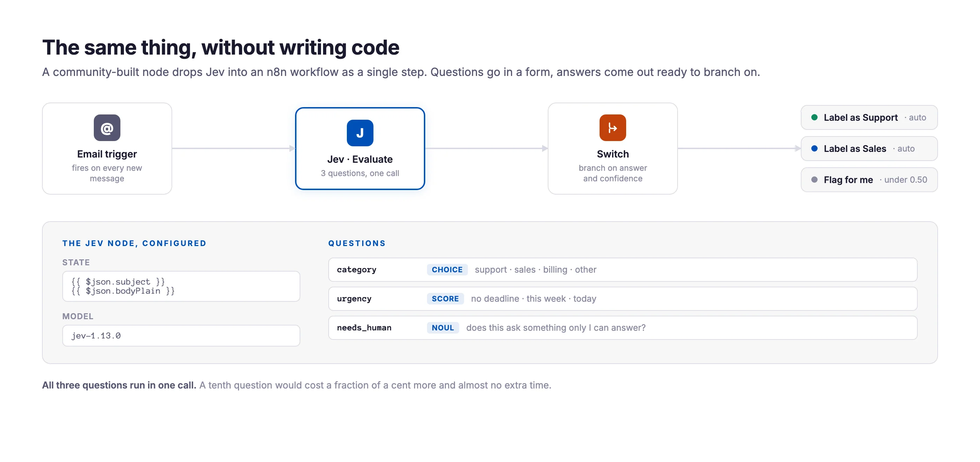Select the Switch node card
Viewport: 980px width, 462px height.
(x=612, y=148)
